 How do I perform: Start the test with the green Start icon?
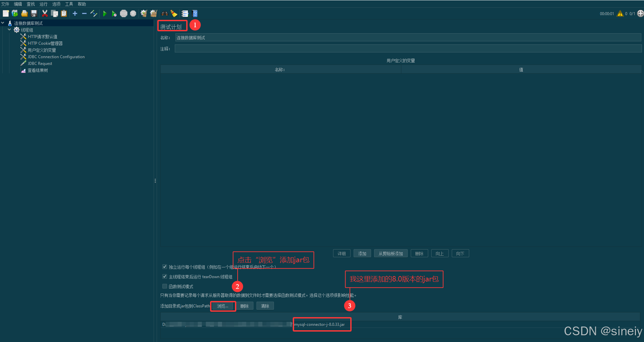click(x=105, y=13)
